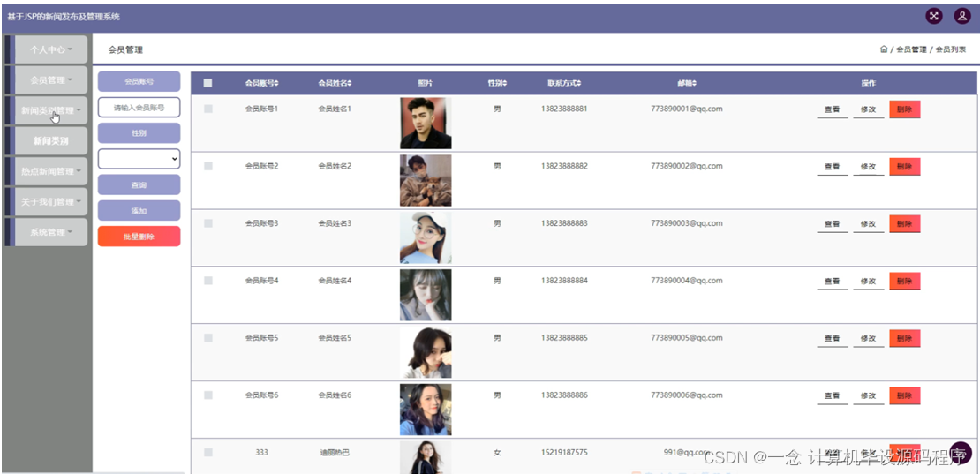The height and width of the screenshot is (474, 980).
Task: Open the 新闻类别 submenu item
Action: [x=50, y=141]
